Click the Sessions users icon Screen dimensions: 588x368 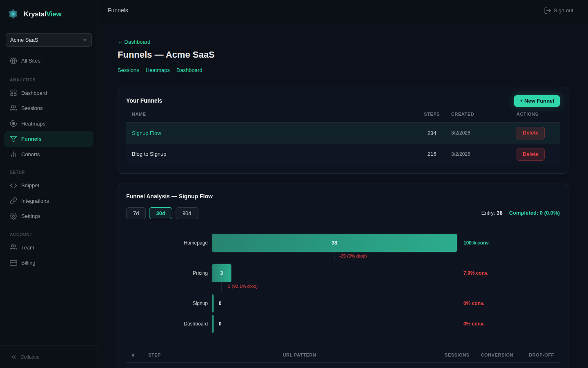pos(13,108)
